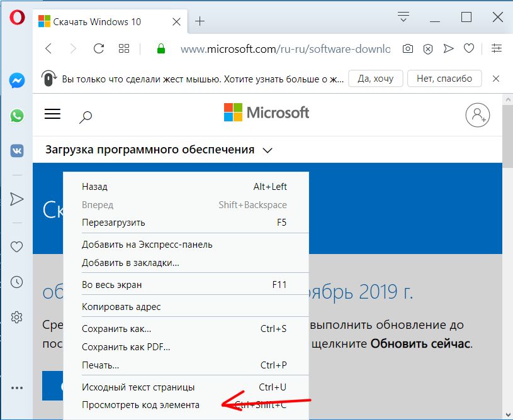Open sidebar Settings gear icon

coord(17,316)
